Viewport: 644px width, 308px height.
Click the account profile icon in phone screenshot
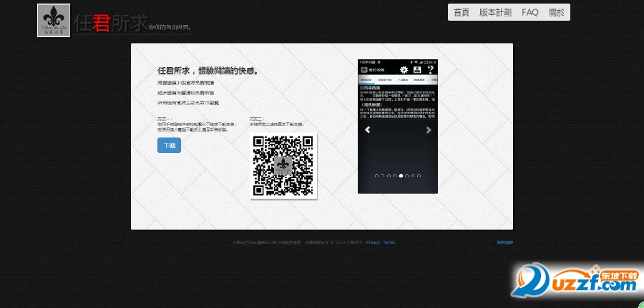click(417, 70)
